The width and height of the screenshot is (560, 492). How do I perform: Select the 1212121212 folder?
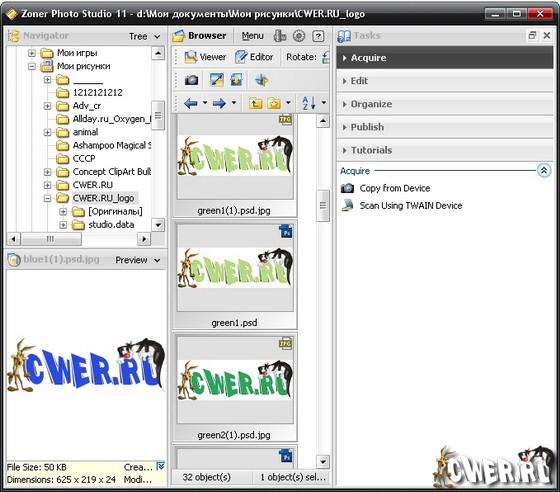pos(98,92)
